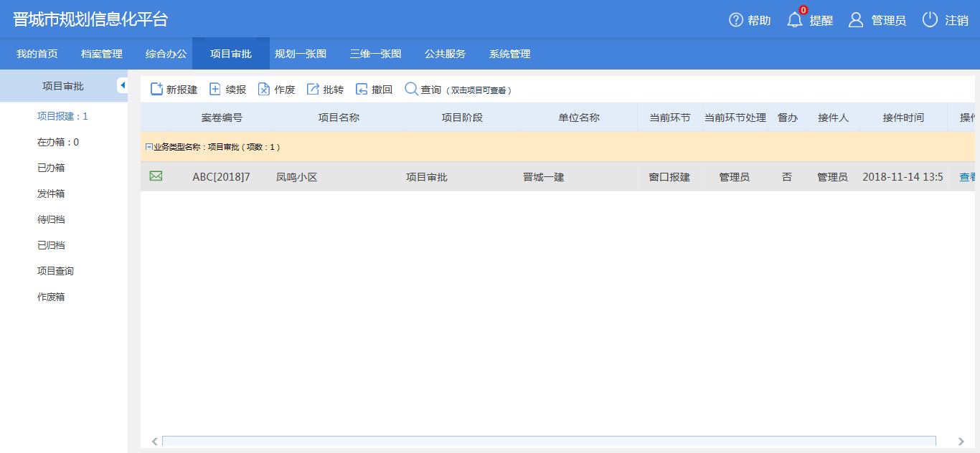Click the green envelope icon in row
980x453 pixels.
(x=156, y=176)
